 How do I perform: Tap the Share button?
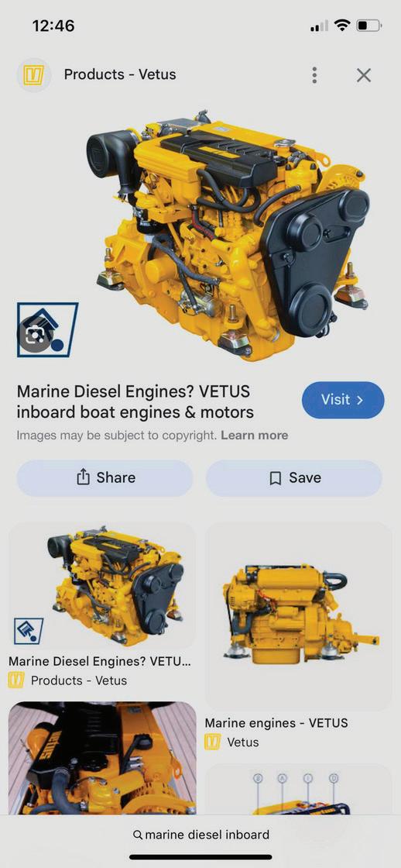(x=105, y=477)
